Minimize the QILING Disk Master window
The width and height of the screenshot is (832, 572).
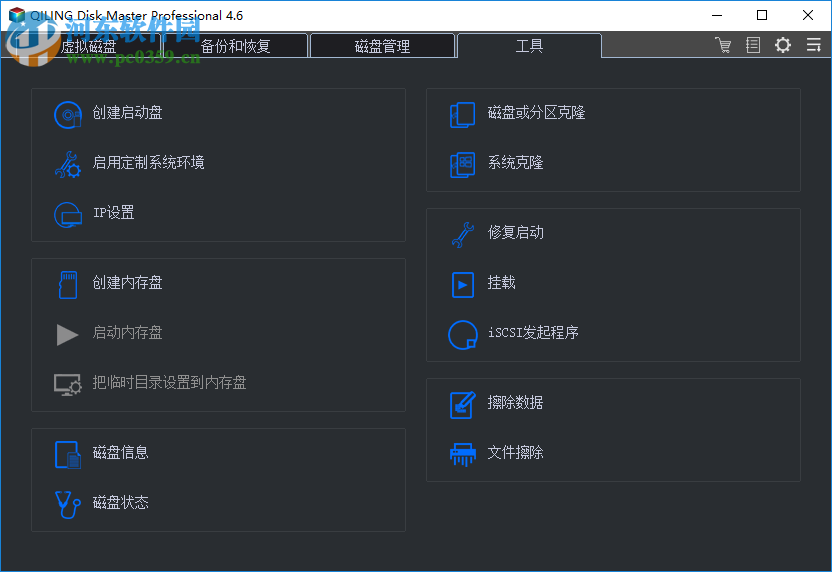tap(717, 15)
